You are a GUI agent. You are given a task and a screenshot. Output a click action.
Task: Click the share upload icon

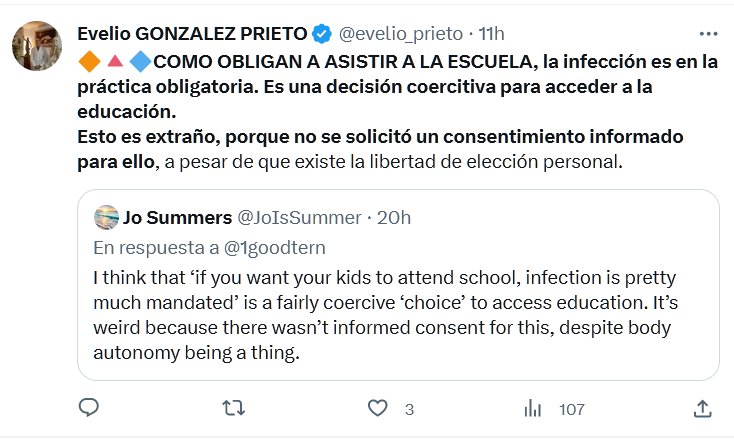pos(703,408)
